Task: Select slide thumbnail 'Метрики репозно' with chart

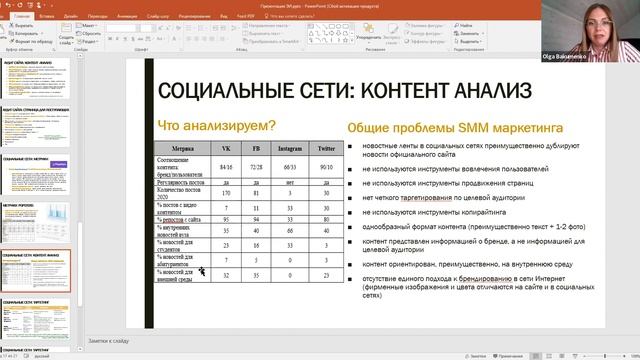Action: coord(36,222)
